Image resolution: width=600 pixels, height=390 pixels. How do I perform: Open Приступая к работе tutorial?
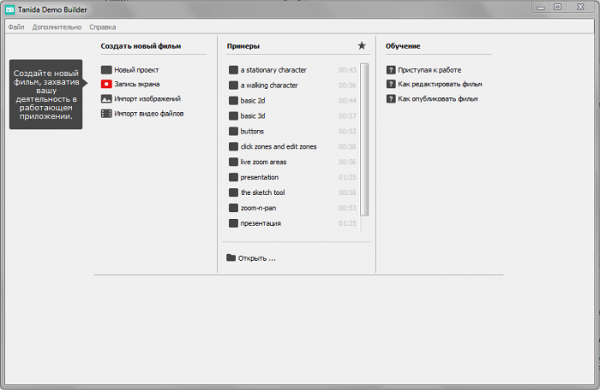coord(429,70)
